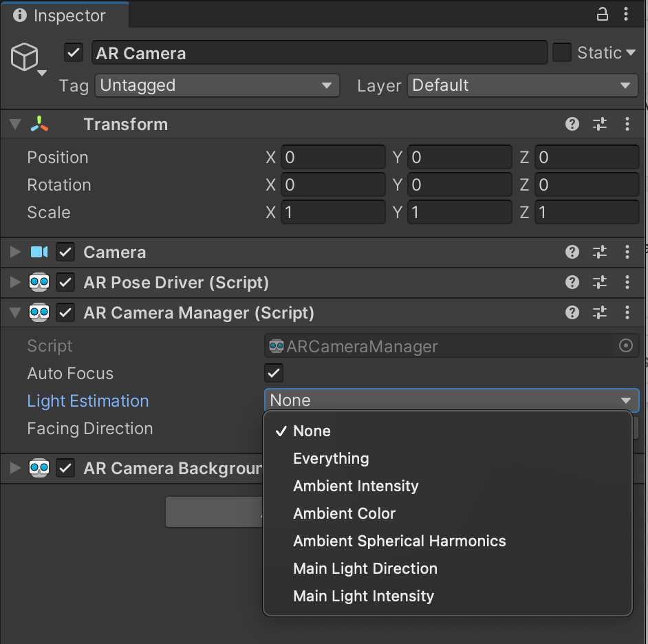Disable the AR Pose Driver component checkbox

click(x=65, y=282)
